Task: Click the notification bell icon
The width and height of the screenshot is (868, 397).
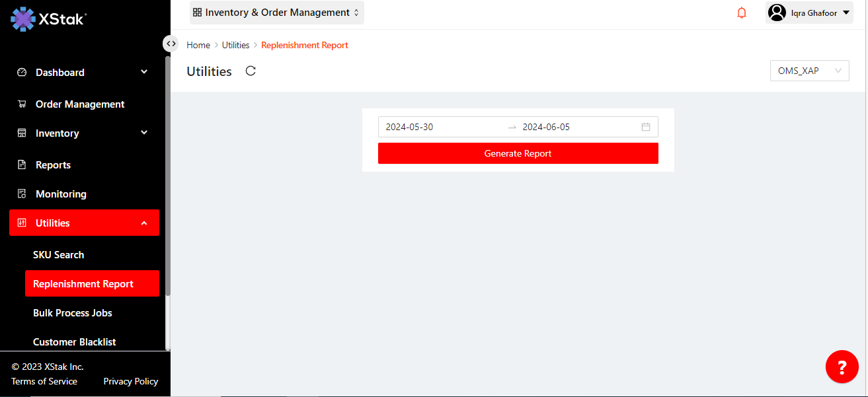Action: pos(742,13)
